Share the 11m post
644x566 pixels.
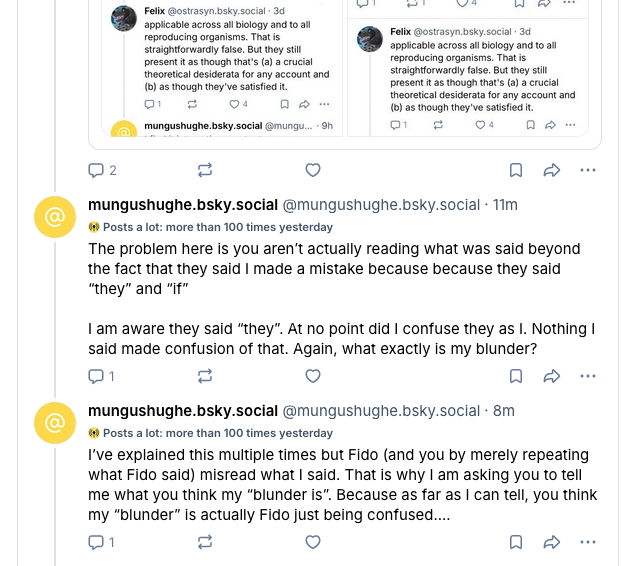pyautogui.click(x=551, y=376)
